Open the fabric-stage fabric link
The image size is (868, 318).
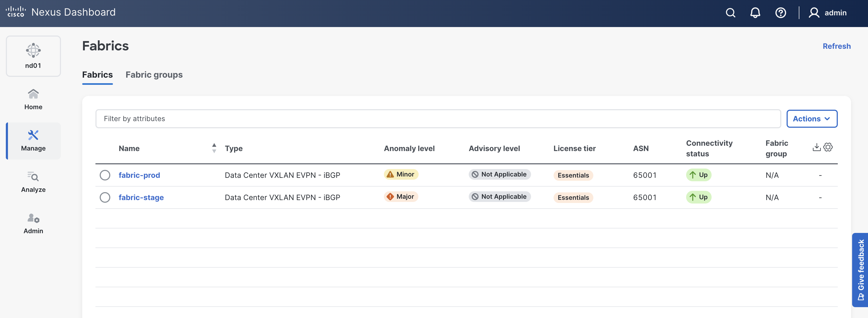click(x=141, y=197)
